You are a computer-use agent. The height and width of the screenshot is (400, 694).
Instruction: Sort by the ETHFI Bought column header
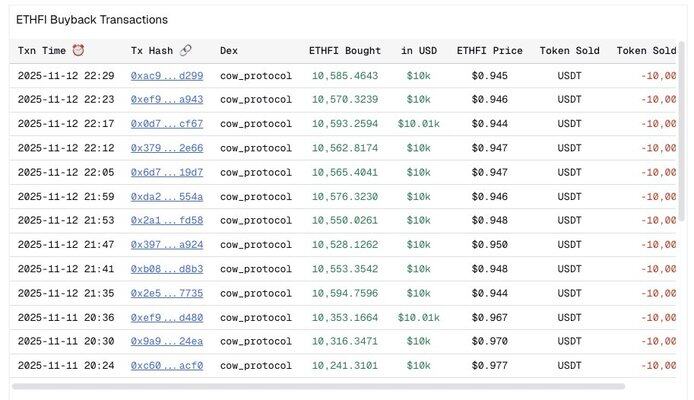(343, 51)
